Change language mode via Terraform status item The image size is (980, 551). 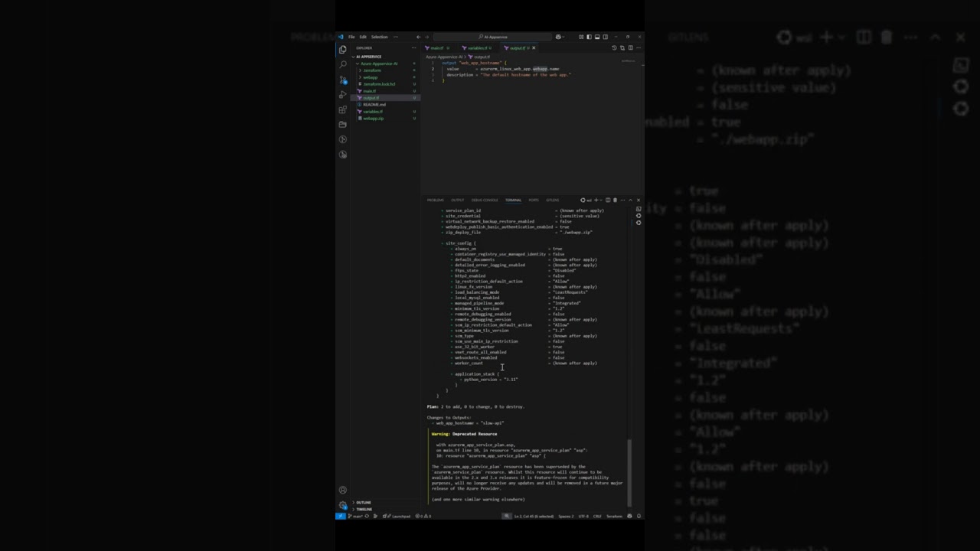pyautogui.click(x=614, y=516)
